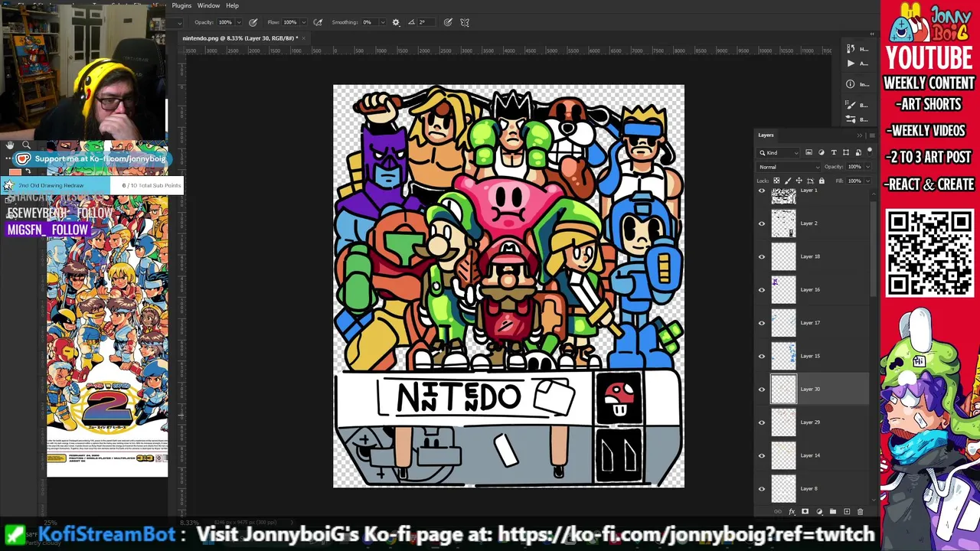980x551 pixels.
Task: Hide Layer 14 visibility eye
Action: 762,455
